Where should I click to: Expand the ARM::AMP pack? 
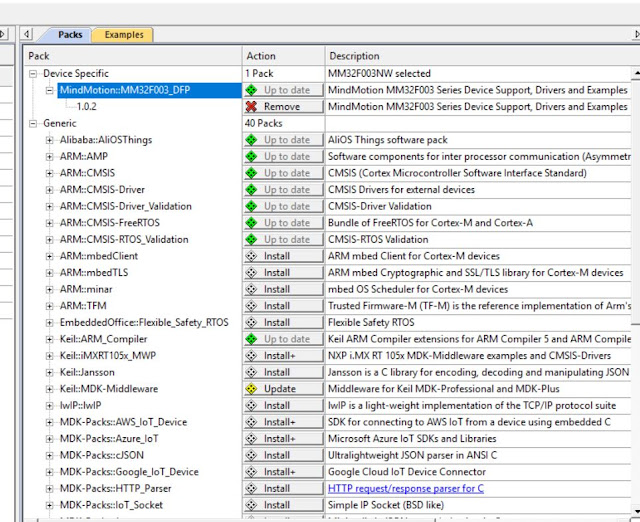pyautogui.click(x=49, y=157)
